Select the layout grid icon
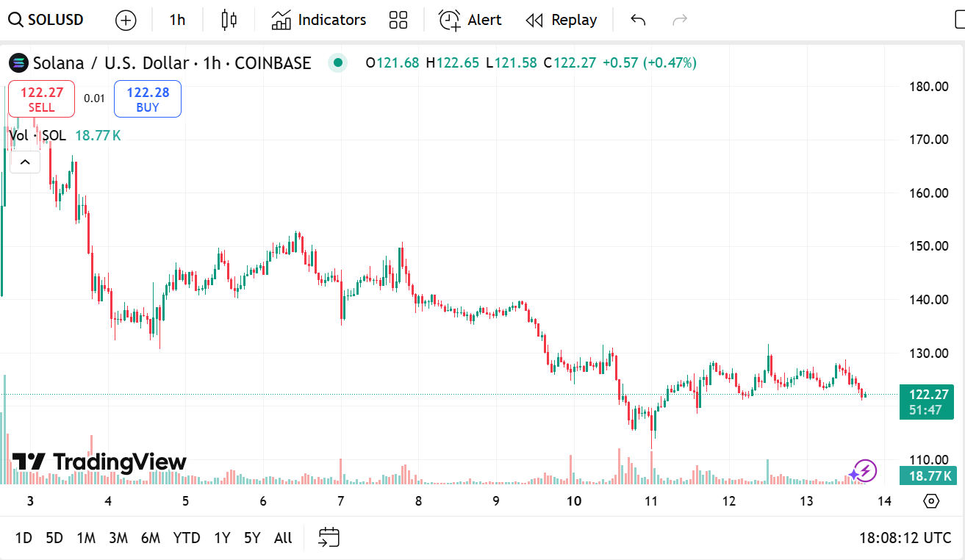This screenshot has height=560, width=965. pos(398,20)
